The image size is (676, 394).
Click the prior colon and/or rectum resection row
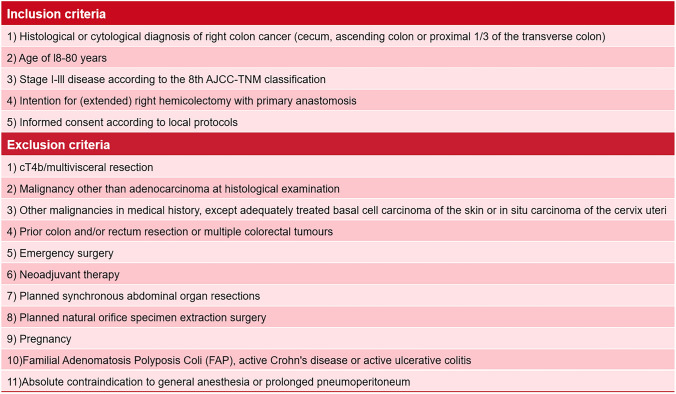pos(338,231)
